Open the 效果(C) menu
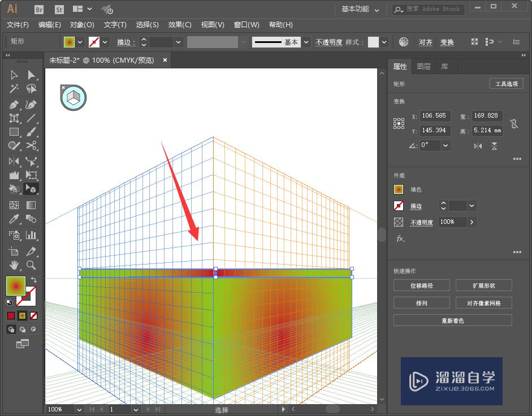532x416 pixels. pos(180,25)
